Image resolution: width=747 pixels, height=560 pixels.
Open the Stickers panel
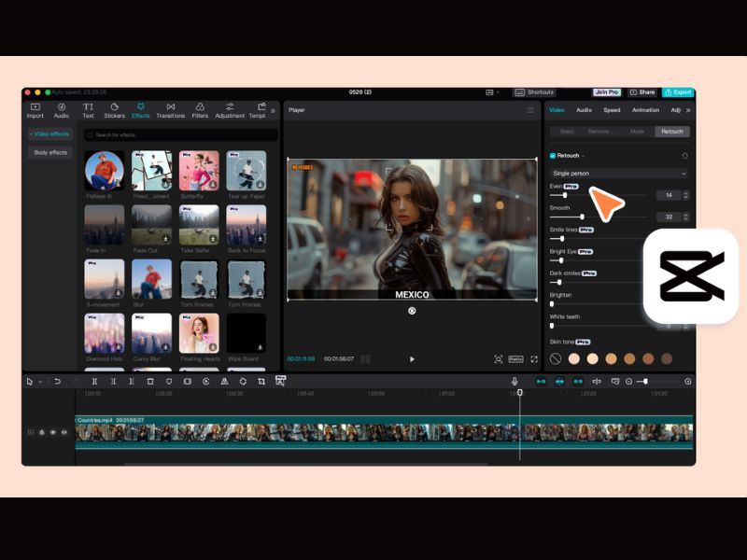114,110
